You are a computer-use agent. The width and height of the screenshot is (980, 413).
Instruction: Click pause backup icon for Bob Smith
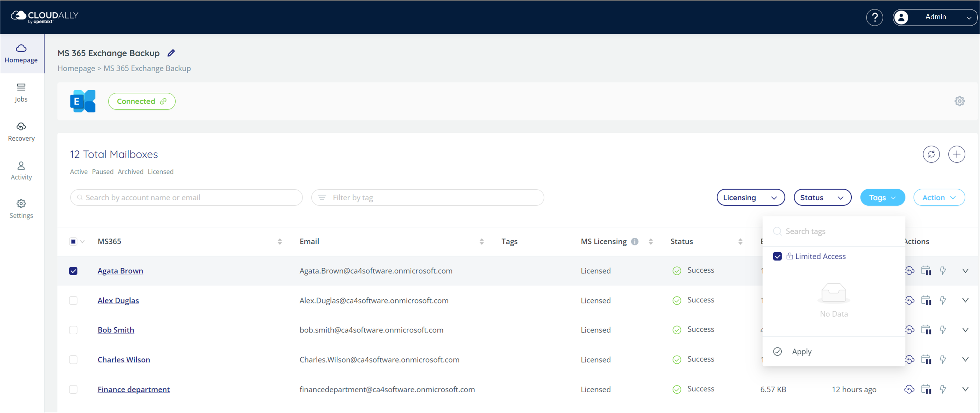[926, 330]
